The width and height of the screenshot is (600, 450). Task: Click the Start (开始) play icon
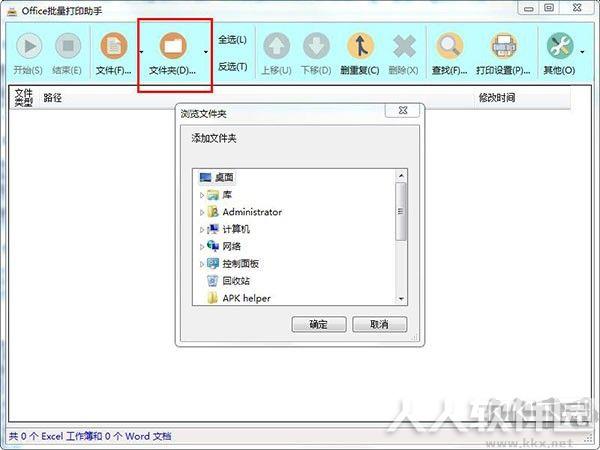click(29, 46)
